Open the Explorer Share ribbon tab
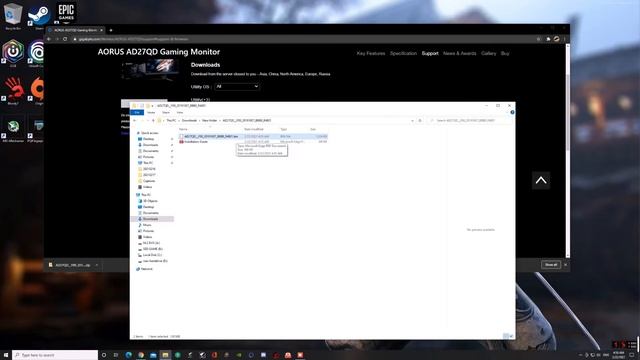Image resolution: width=640 pixels, height=360 pixels. (x=166, y=112)
